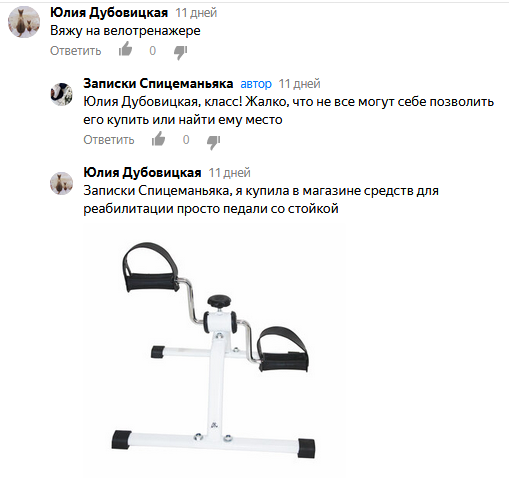Click the blue "автор" badge
This screenshot has width=509, height=478.
tap(256, 84)
